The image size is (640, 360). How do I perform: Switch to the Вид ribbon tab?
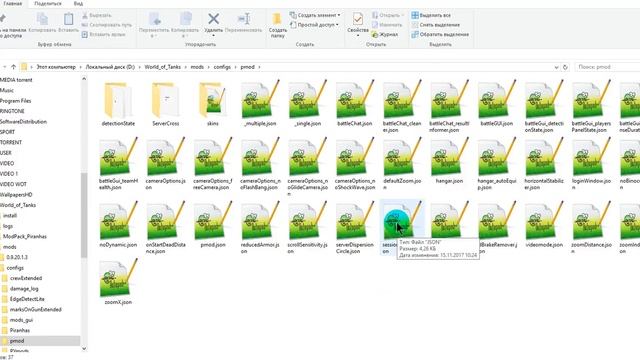(x=78, y=3)
